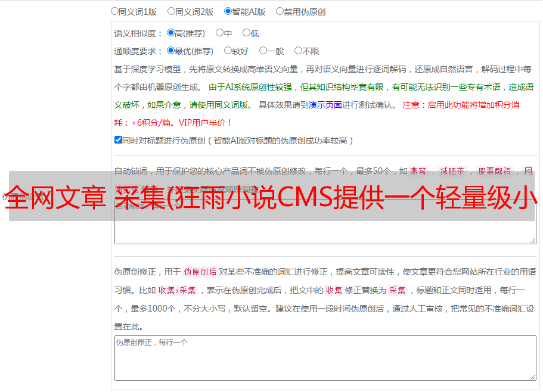Click the 通顺度要求 label
The height and width of the screenshot is (392, 543).
click(138, 51)
